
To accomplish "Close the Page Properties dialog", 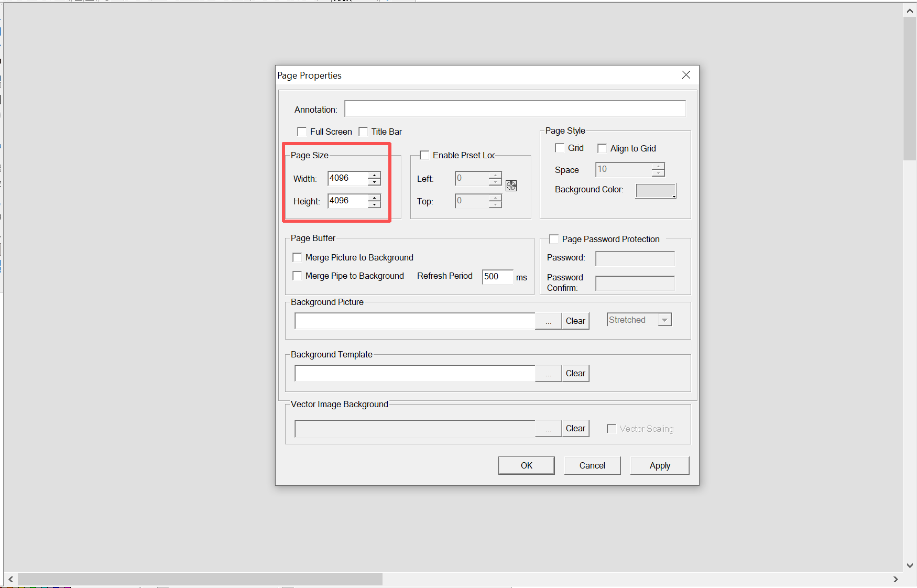I will pos(686,75).
